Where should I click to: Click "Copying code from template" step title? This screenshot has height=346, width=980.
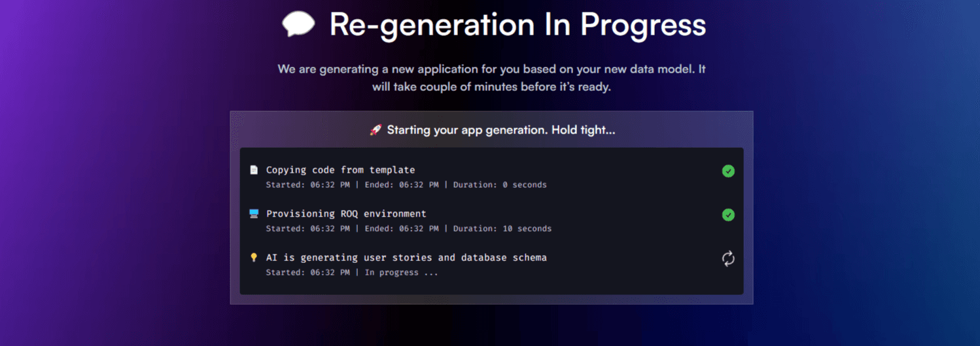click(340, 170)
